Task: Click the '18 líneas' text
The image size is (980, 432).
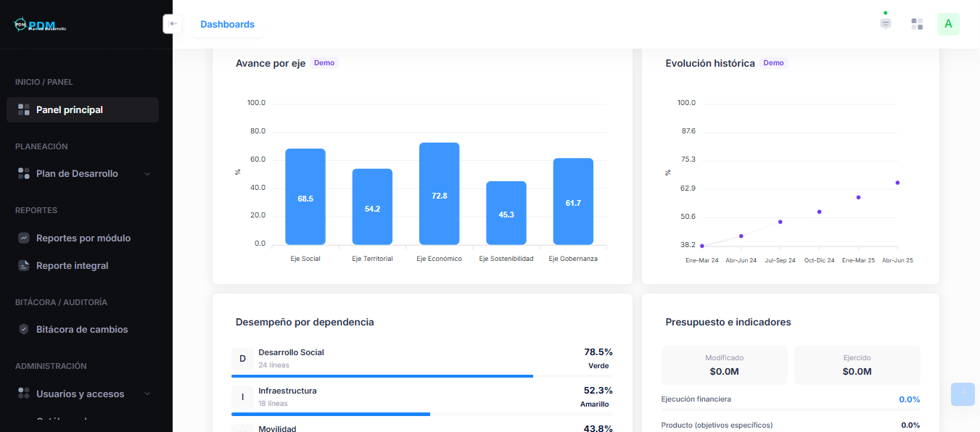Action: point(273,403)
